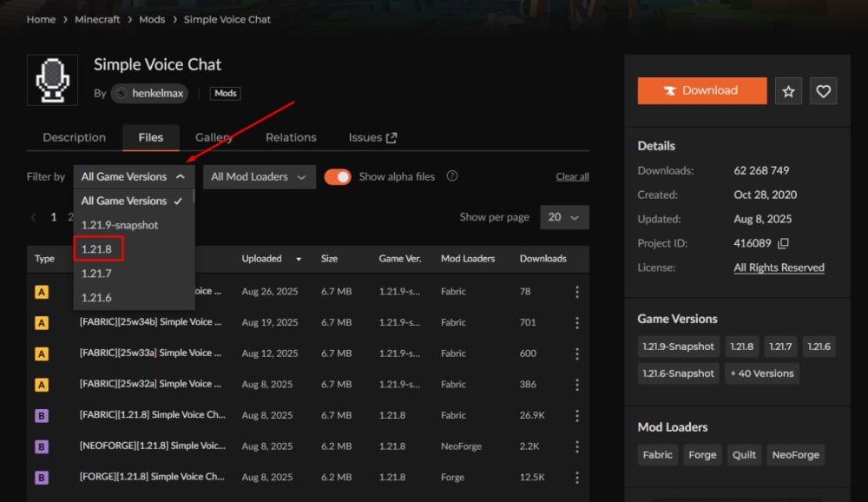Copy the Project ID with copy icon
The height and width of the screenshot is (502, 868).
(x=783, y=244)
